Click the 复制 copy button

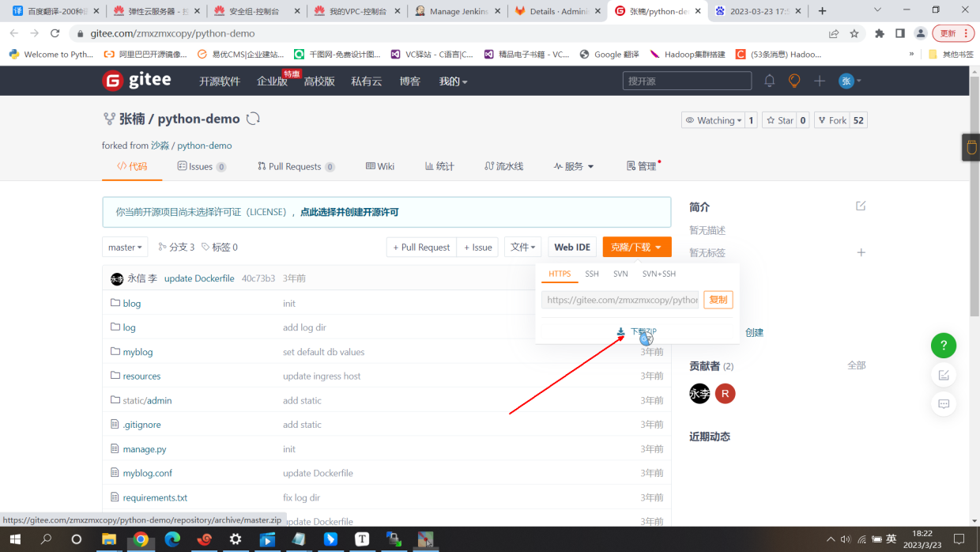pos(718,300)
